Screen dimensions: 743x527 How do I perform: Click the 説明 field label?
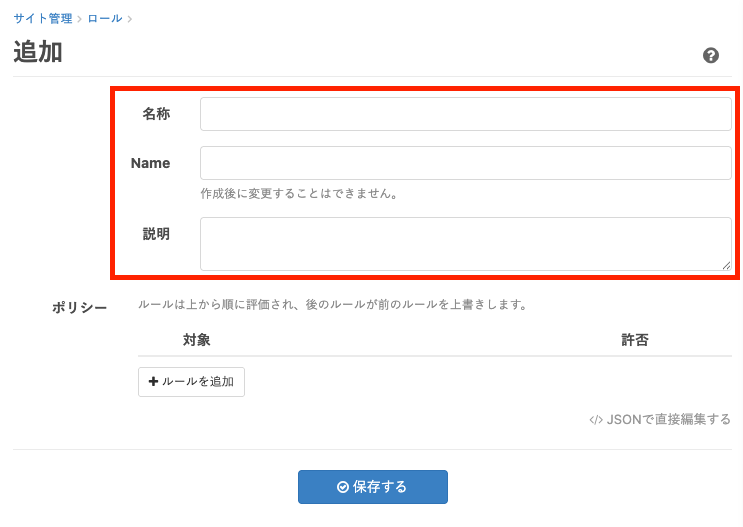point(156,234)
